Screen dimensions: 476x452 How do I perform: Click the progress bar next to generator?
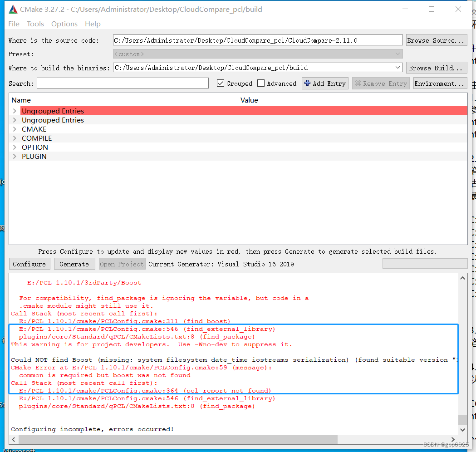[425, 264]
